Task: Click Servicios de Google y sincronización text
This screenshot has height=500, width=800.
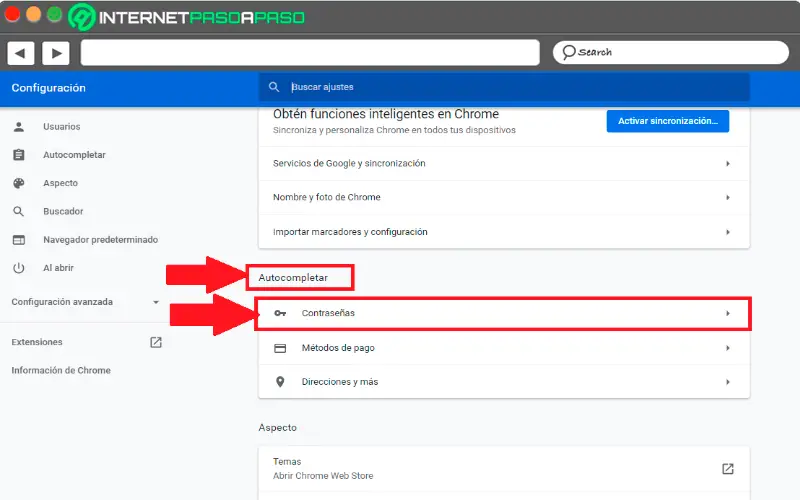Action: pyautogui.click(x=349, y=163)
